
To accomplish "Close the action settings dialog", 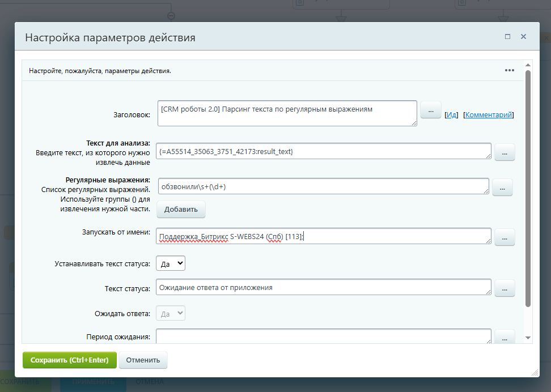I will click(523, 36).
